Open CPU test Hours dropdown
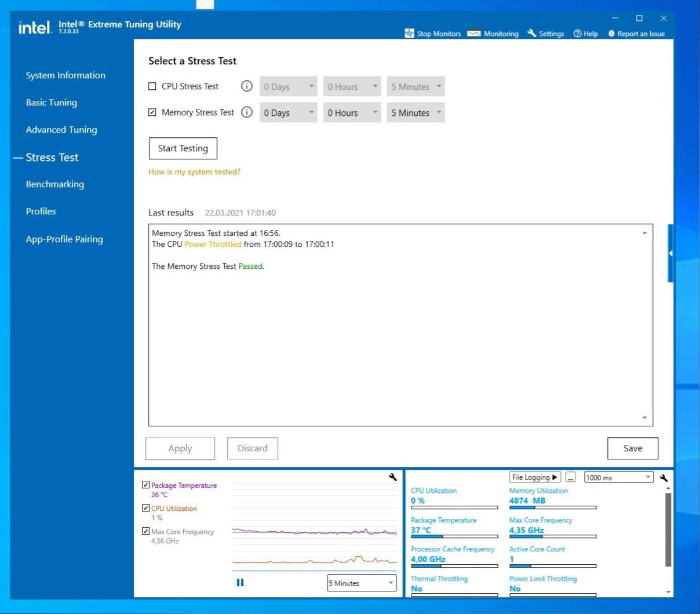 coord(352,87)
